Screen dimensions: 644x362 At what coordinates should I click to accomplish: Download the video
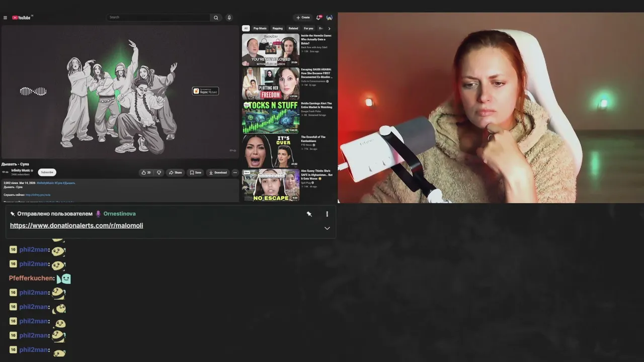click(218, 172)
